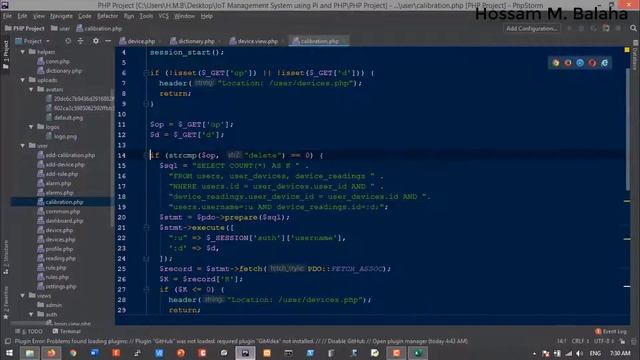640x360 pixels.
Task: Collapse the user folder
Action: click(23, 146)
